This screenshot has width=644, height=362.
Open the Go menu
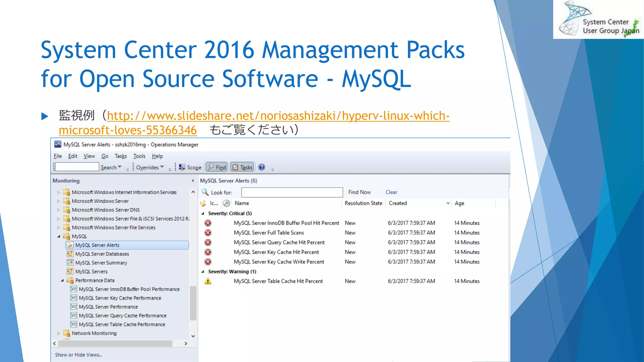click(105, 156)
